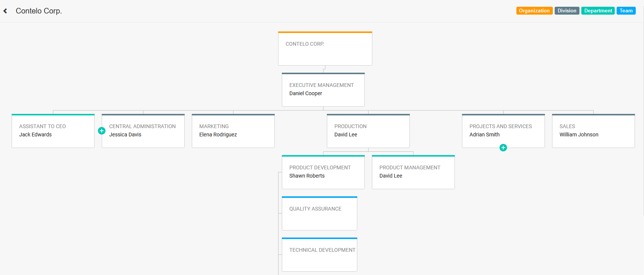The width and height of the screenshot is (644, 275).
Task: Select the Department legend tag
Action: (598, 11)
